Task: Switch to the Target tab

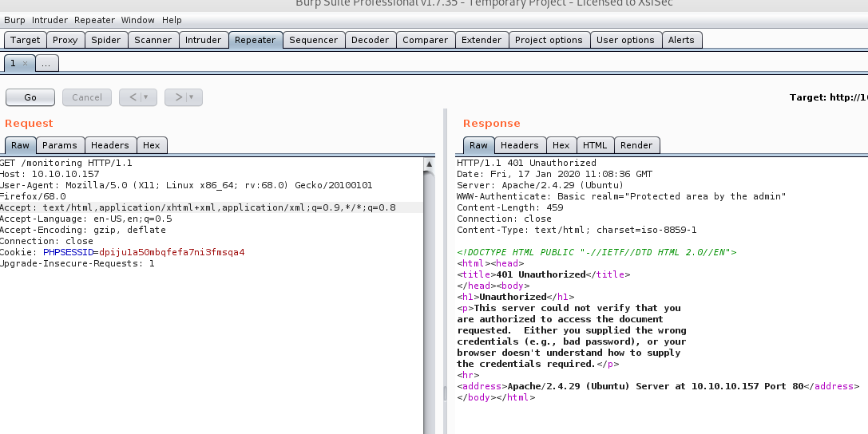Action: coord(26,40)
